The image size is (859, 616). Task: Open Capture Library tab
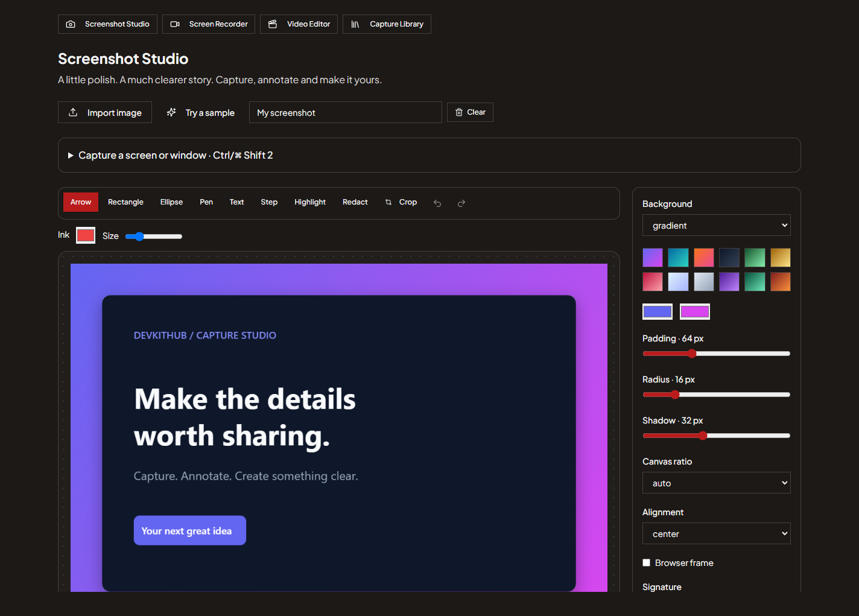coord(387,24)
